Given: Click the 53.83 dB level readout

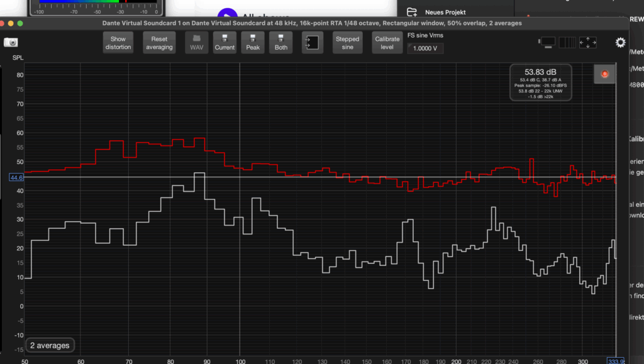Looking at the screenshot, I should 540,72.
